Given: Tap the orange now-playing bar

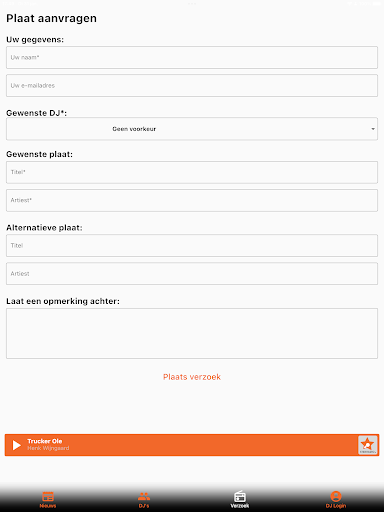Looking at the screenshot, I should coord(192,445).
